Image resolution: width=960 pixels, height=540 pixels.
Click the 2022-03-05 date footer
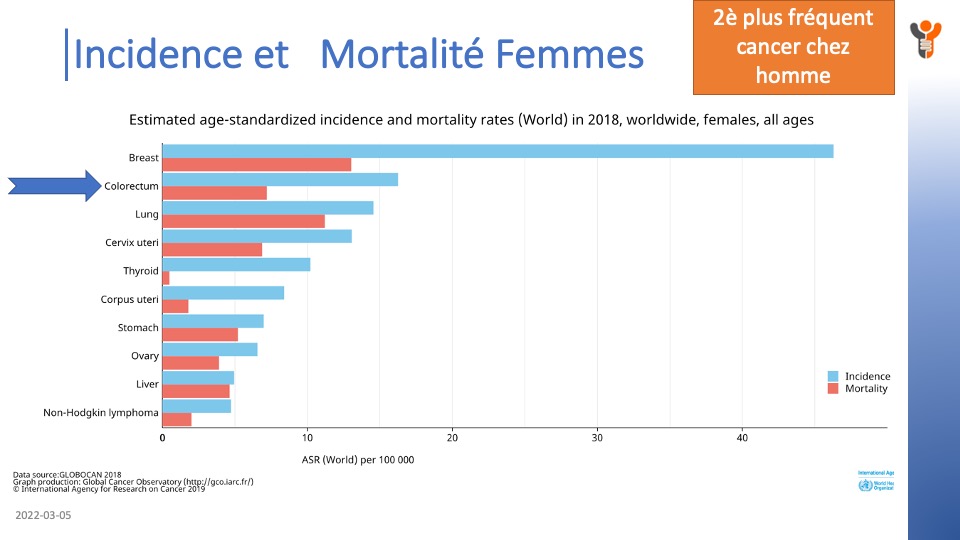pos(43,516)
